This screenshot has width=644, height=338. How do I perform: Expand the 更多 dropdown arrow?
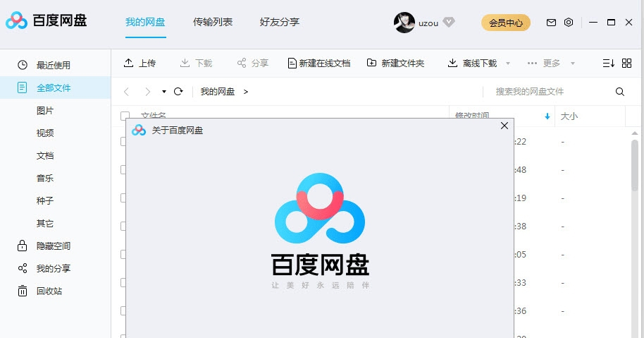573,64
